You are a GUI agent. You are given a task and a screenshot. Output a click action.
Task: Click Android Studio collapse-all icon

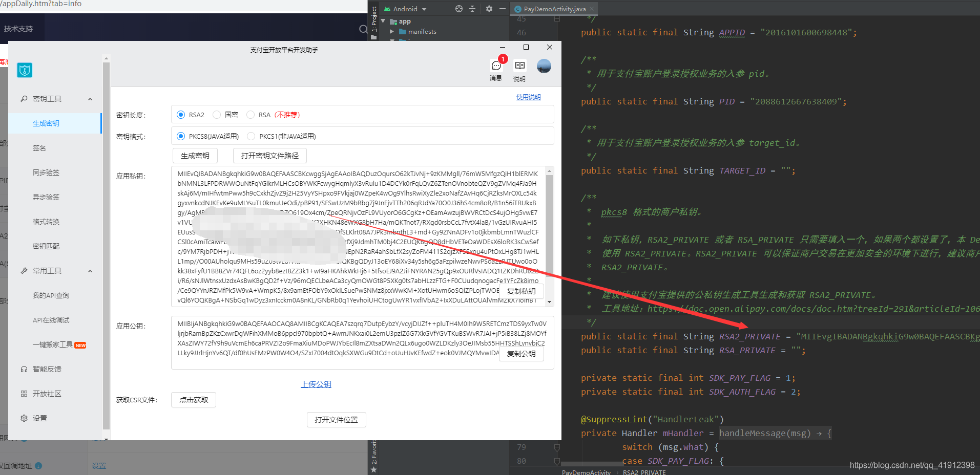coord(472,9)
